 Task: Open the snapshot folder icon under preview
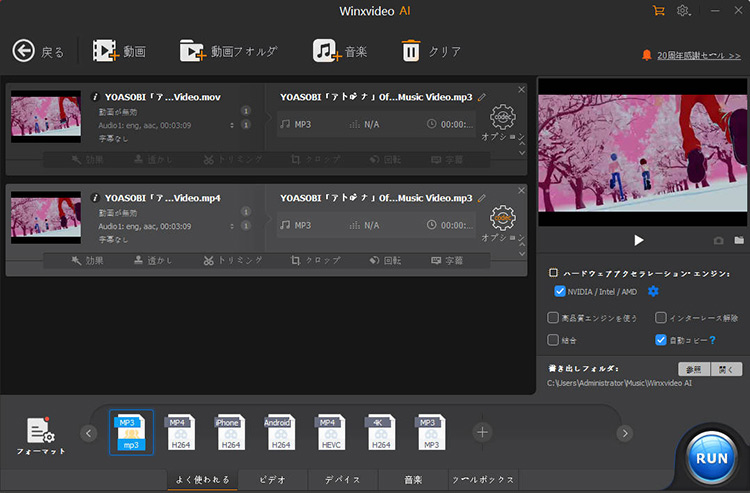[739, 240]
